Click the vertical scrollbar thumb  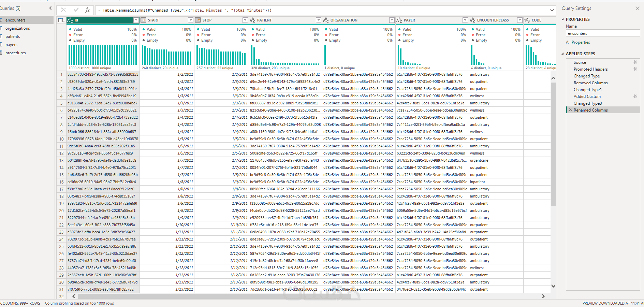point(553,144)
